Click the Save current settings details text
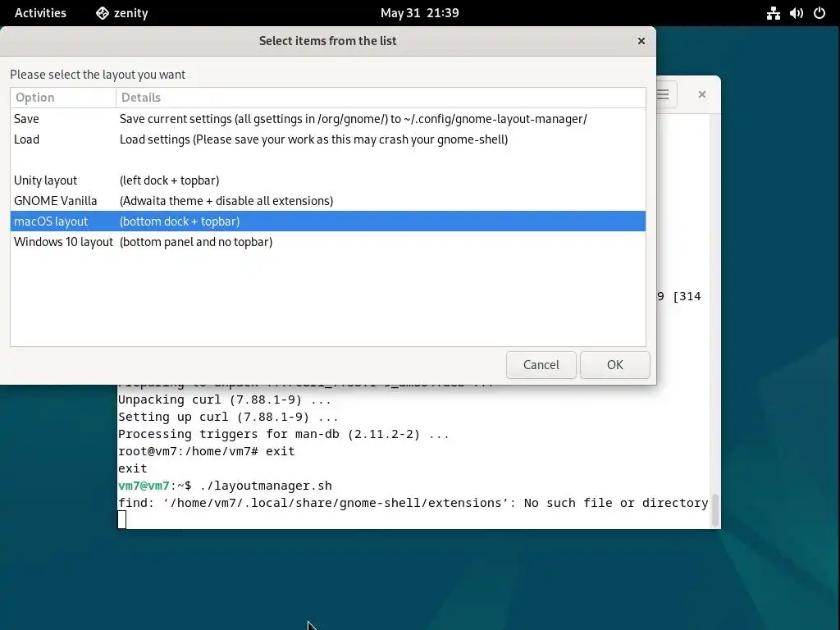 click(x=353, y=119)
